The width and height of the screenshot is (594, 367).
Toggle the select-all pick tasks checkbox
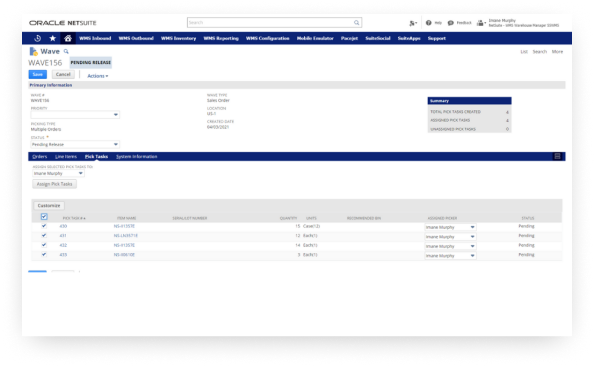(x=44, y=217)
